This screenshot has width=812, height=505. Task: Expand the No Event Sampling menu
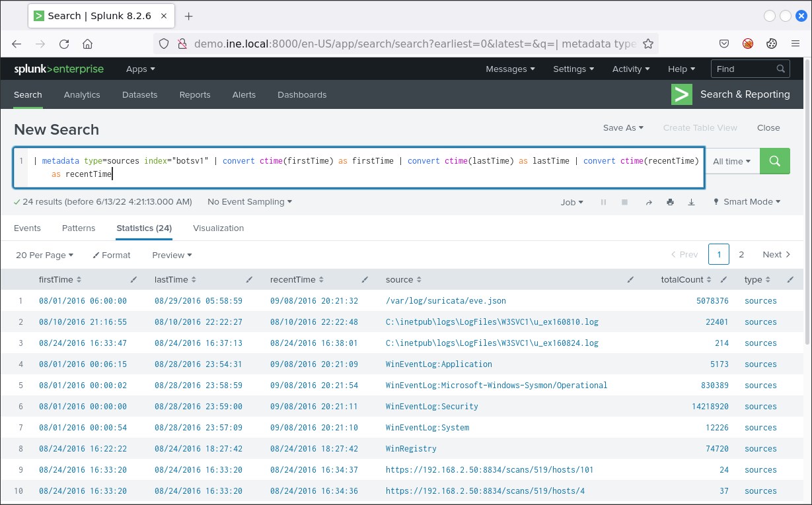pyautogui.click(x=249, y=202)
